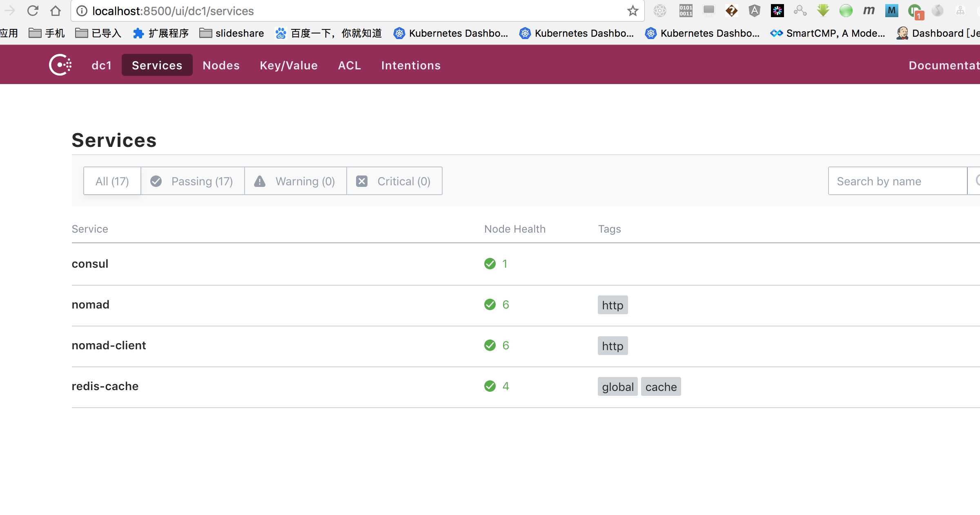Screen dimensions: 980x515
Task: Switch to the Nodes tab
Action: [221, 65]
